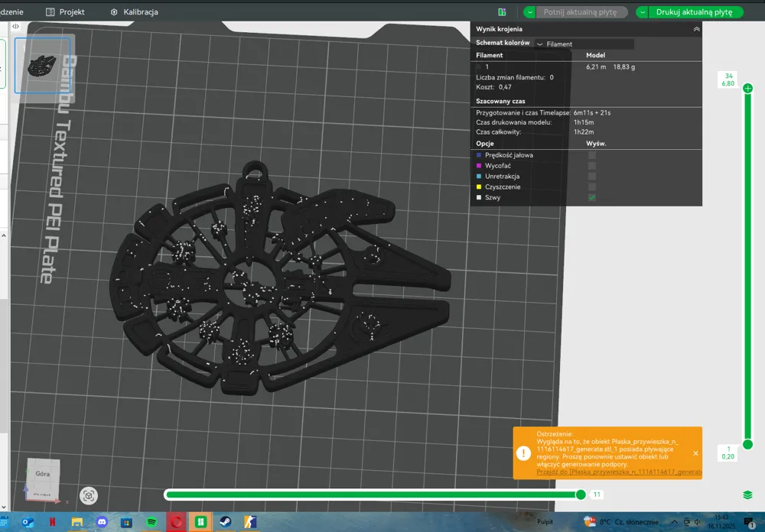This screenshot has width=765, height=532.
Task: Toggle Prędkość jałowa display checkbox
Action: (x=592, y=155)
